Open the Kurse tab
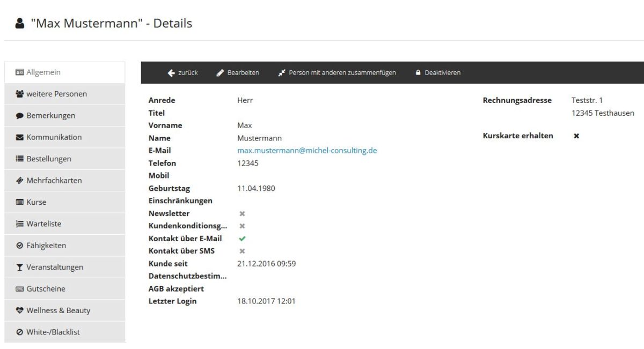This screenshot has width=644, height=349. [65, 202]
